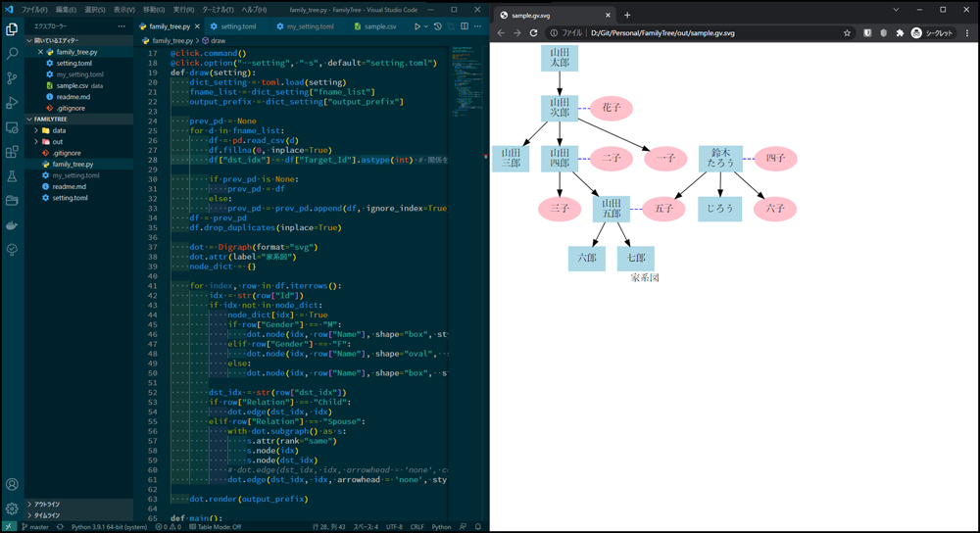Click the 六子 oval node in diagram
Image resolution: width=980 pixels, height=533 pixels.
coord(775,209)
